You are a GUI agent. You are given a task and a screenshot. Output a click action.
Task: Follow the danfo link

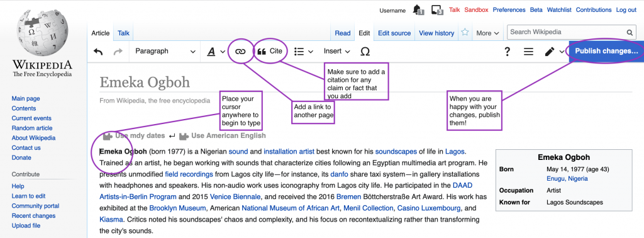click(339, 174)
